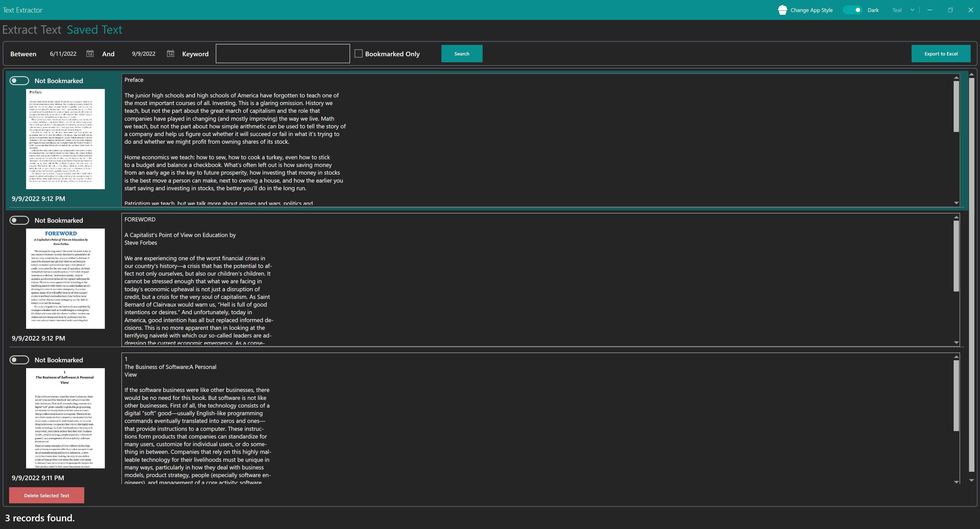This screenshot has width=980, height=529.
Task: Check the Bookmarked Only checkbox
Action: [358, 54]
